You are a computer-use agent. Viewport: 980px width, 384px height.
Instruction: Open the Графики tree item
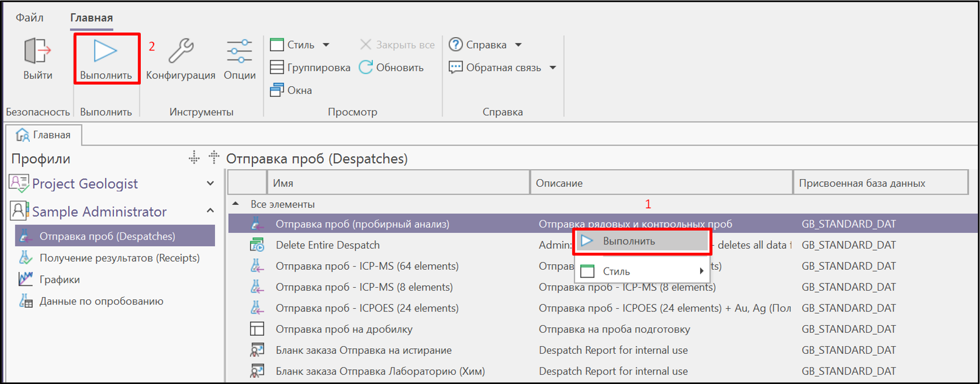[x=59, y=280]
